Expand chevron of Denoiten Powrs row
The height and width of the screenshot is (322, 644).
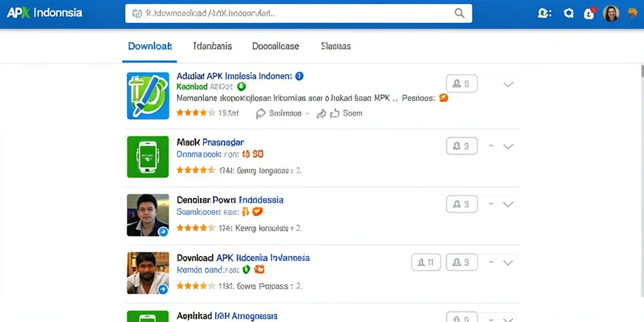pyautogui.click(x=508, y=204)
